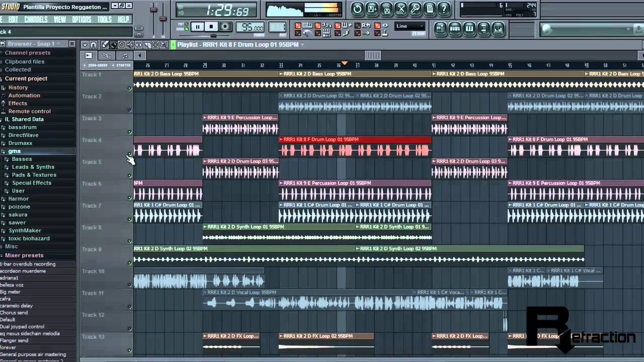This screenshot has width=644, height=362.
Task: Open the playlist title clip dropdown
Action: click(302, 45)
